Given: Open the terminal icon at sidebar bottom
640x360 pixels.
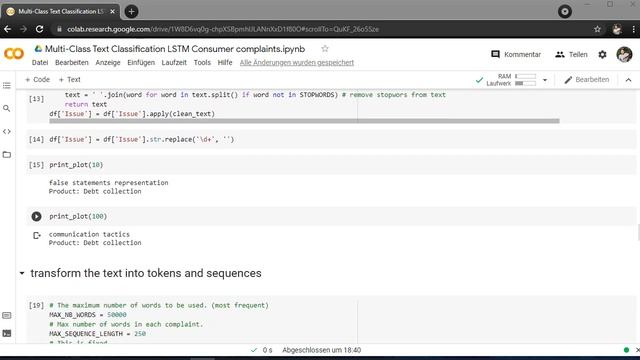Looking at the screenshot, I should 7,333.
